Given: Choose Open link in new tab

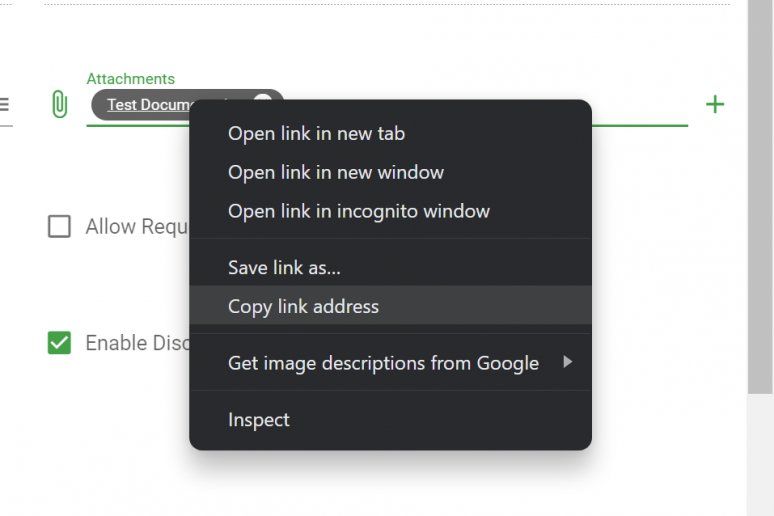Looking at the screenshot, I should coord(316,133).
